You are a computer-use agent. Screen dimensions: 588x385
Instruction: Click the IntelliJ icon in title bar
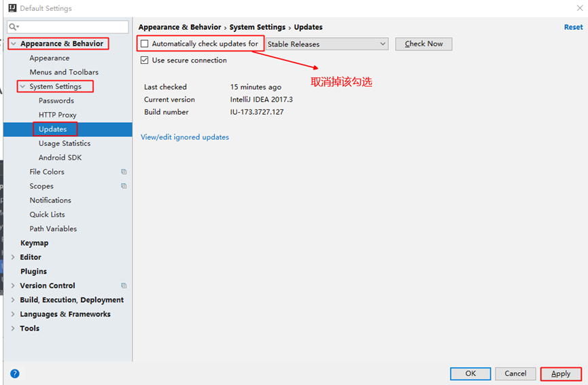12,8
